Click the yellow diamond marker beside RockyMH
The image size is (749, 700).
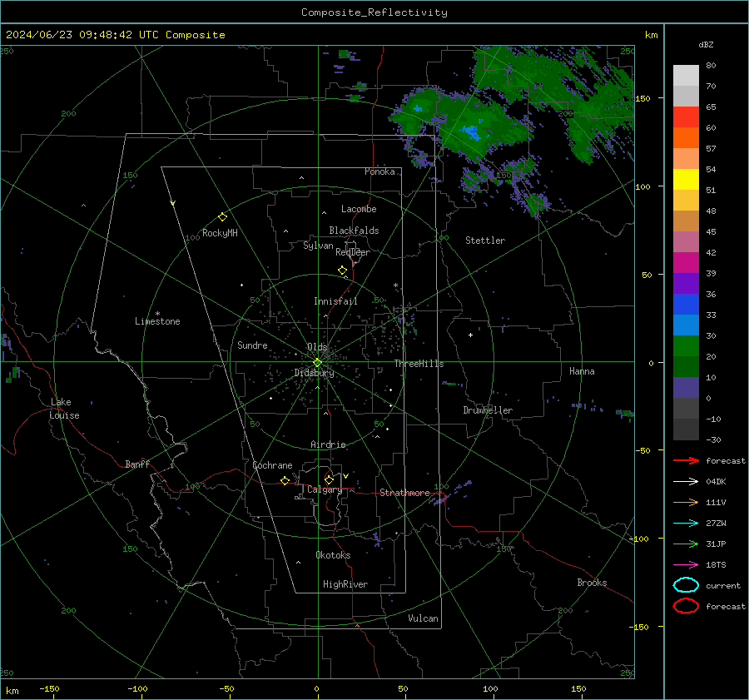(222, 217)
